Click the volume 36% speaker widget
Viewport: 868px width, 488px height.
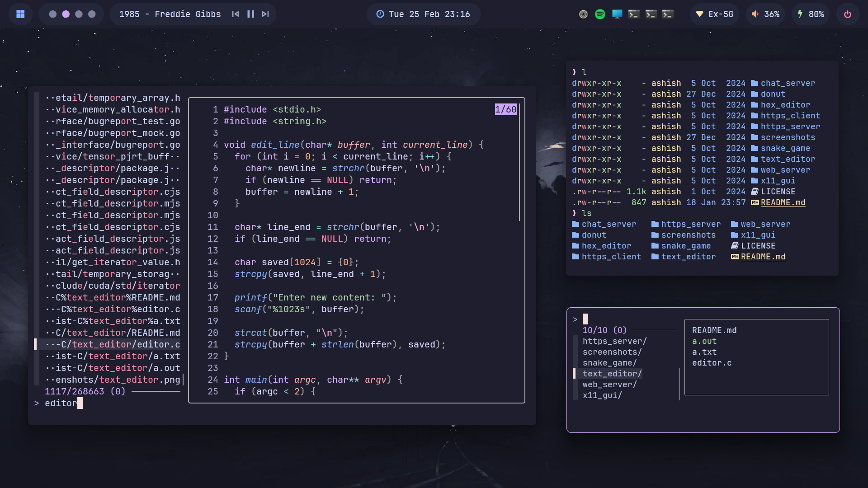[x=765, y=14]
